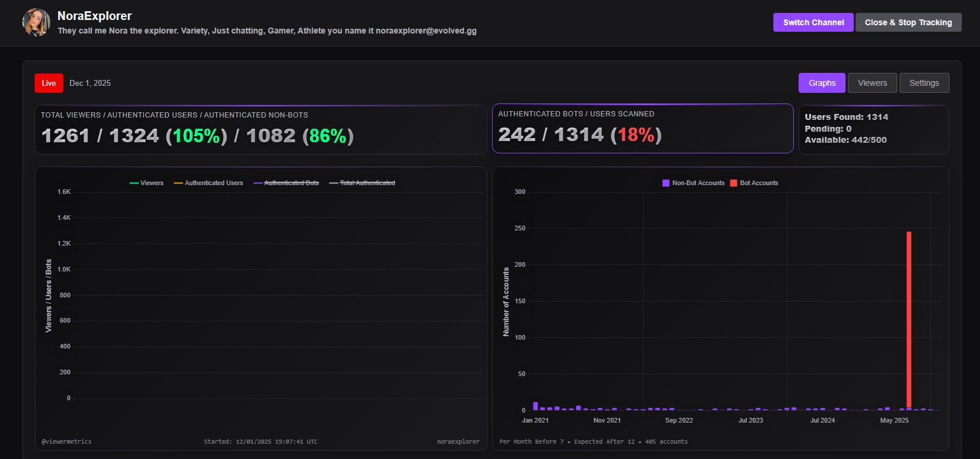This screenshot has height=459, width=980.
Task: Click the Users Found: 1314 line
Action: click(x=846, y=117)
